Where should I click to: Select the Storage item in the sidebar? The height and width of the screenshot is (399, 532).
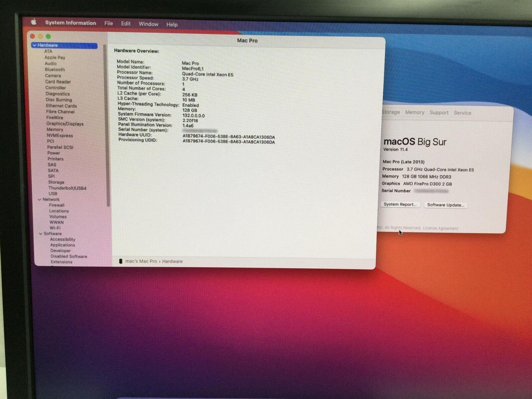(x=56, y=182)
